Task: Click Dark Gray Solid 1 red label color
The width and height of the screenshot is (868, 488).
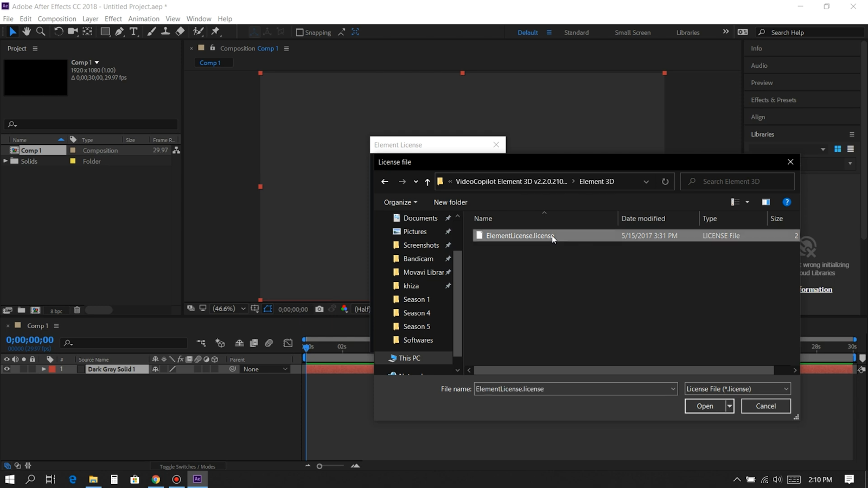Action: click(52, 369)
